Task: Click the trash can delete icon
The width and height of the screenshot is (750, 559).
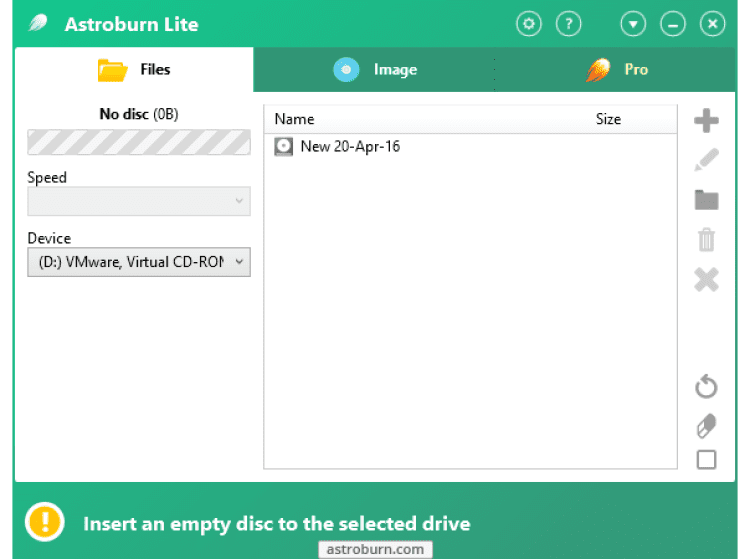Action: click(706, 239)
